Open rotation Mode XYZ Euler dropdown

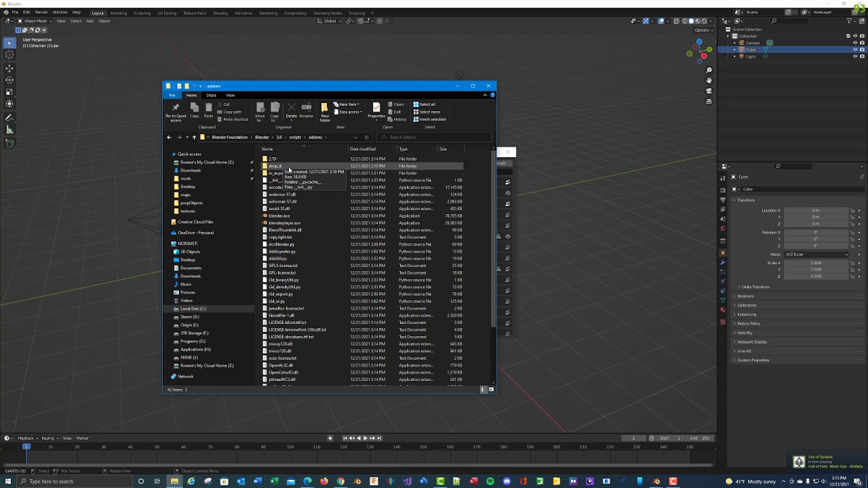tap(816, 254)
